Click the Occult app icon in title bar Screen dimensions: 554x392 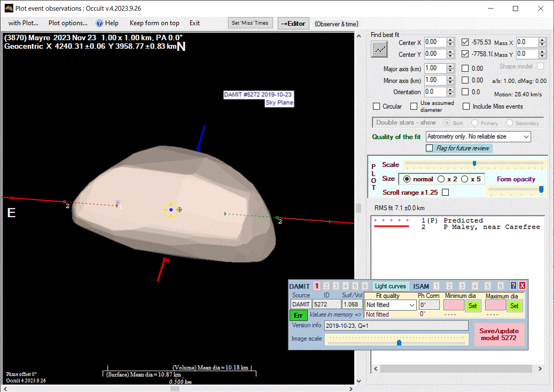(8, 8)
